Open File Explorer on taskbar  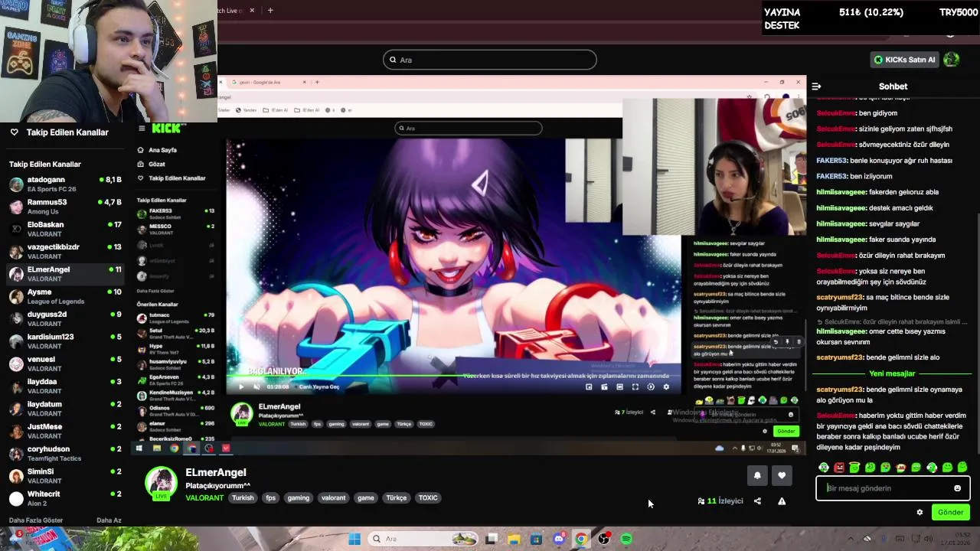(514, 539)
